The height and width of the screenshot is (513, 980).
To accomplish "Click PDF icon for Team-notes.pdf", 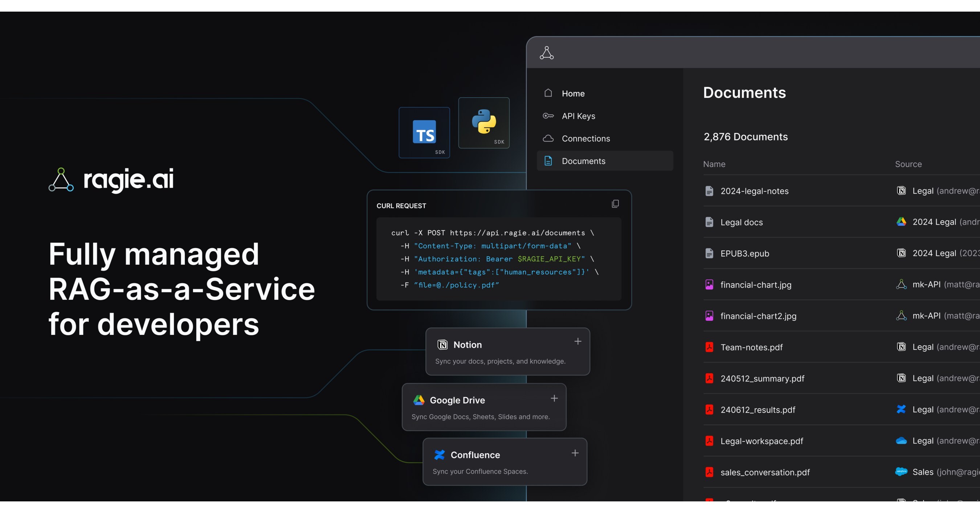I will tap(709, 347).
